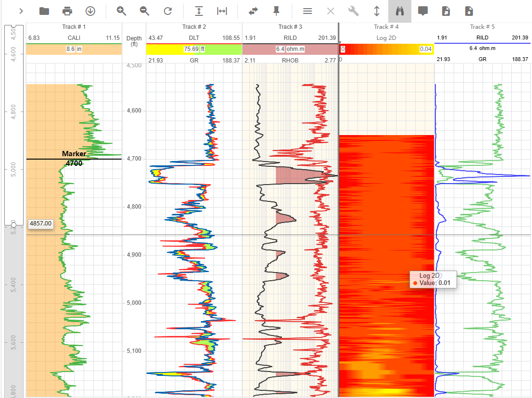Zoom in with the magnifier plus icon
Viewport: 532px width, 398px height.
(122, 11)
